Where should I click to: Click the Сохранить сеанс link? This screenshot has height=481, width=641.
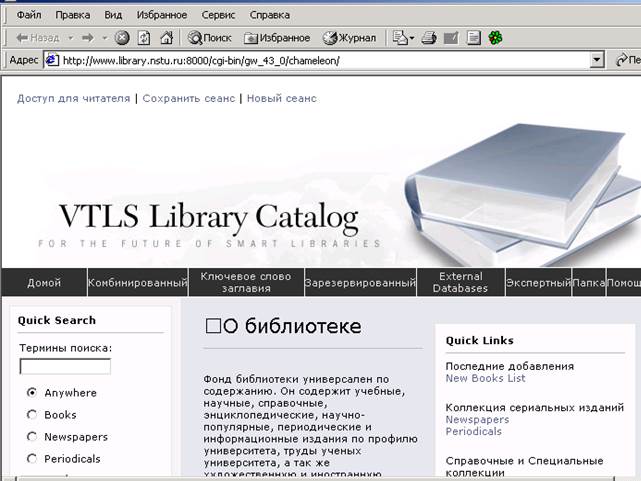189,98
